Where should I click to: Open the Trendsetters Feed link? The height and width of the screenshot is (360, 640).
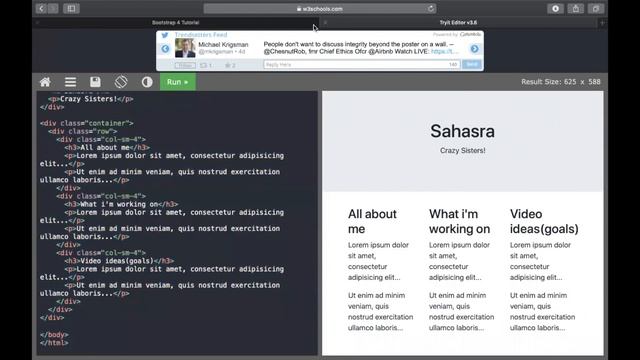pos(201,35)
